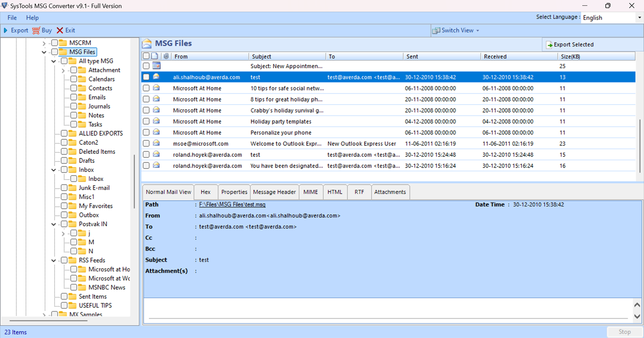The width and height of the screenshot is (644, 338).
Task: Click the Stop button
Action: coord(624,332)
